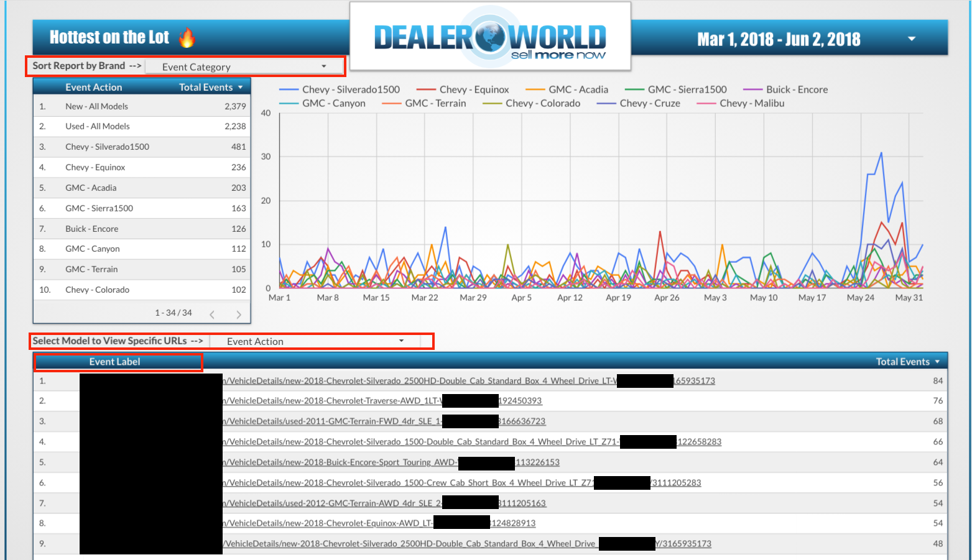Screen dimensions: 972x560
Task: Click the sort arrow on Total Events header
Action: click(x=241, y=87)
